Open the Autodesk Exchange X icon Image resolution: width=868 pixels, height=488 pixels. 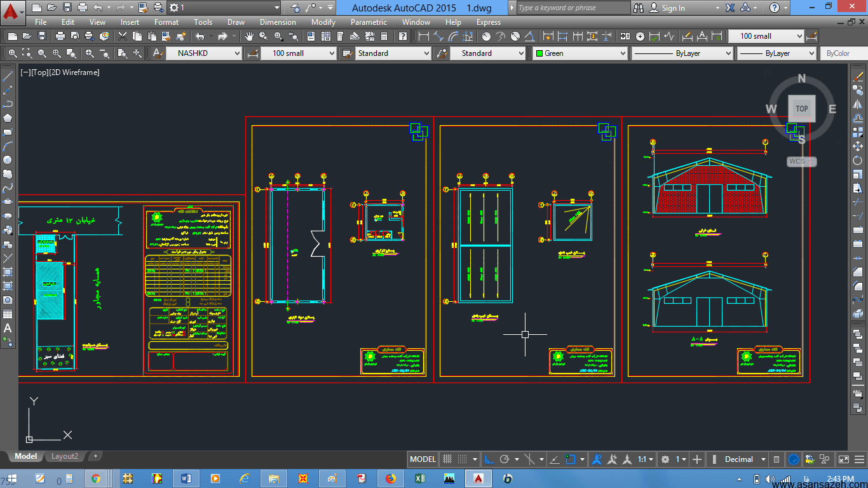tap(730, 8)
